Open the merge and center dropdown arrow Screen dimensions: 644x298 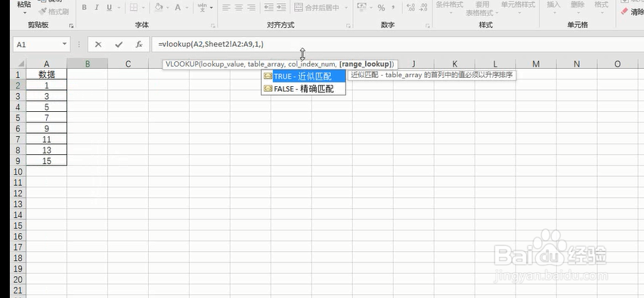click(x=346, y=8)
